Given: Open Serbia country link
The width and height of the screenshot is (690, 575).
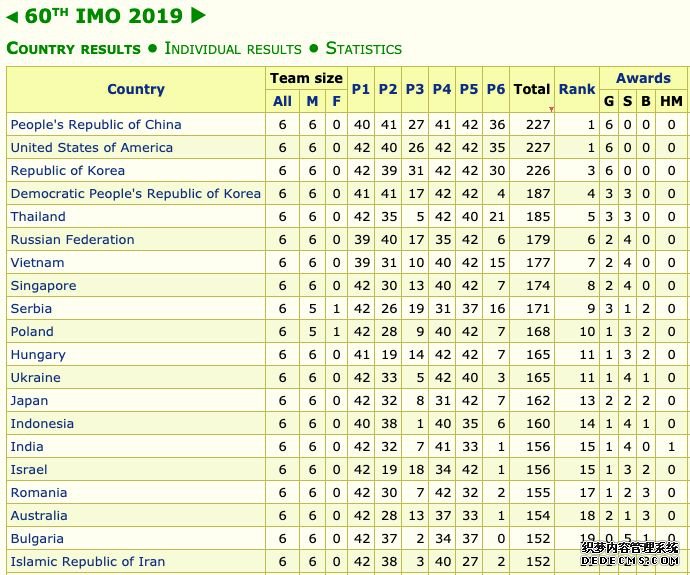Looking at the screenshot, I should tap(31, 309).
